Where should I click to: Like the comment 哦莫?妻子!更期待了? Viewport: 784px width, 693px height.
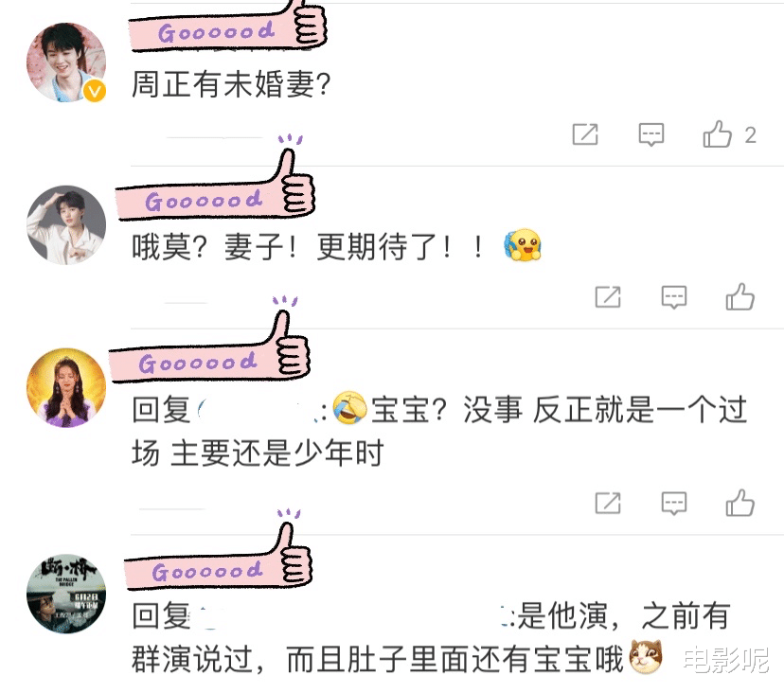click(740, 297)
